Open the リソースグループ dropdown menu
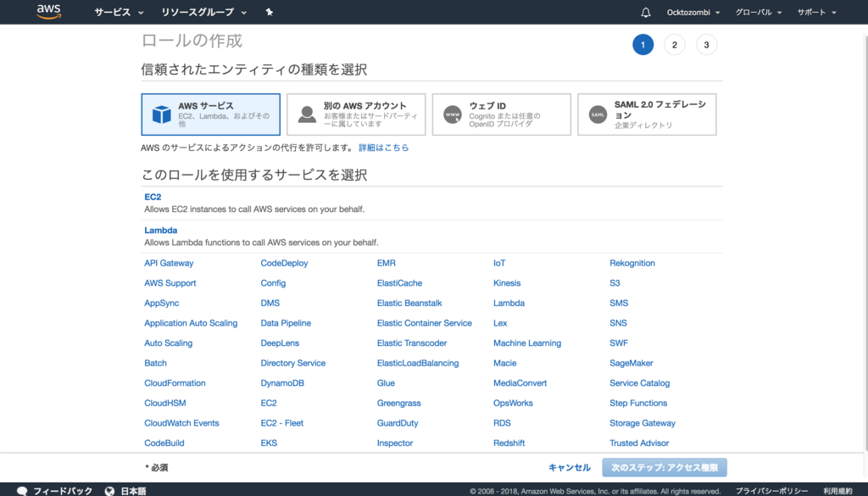This screenshot has width=868, height=496. [x=203, y=12]
